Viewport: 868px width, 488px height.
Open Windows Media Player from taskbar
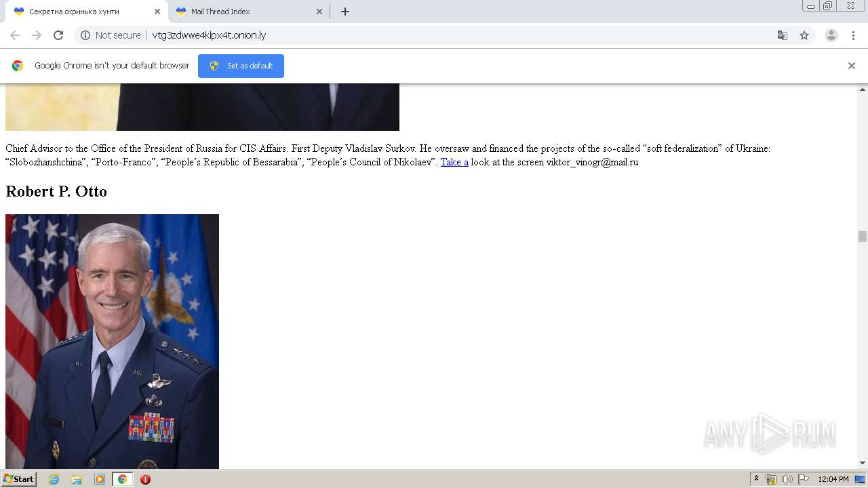click(x=100, y=479)
